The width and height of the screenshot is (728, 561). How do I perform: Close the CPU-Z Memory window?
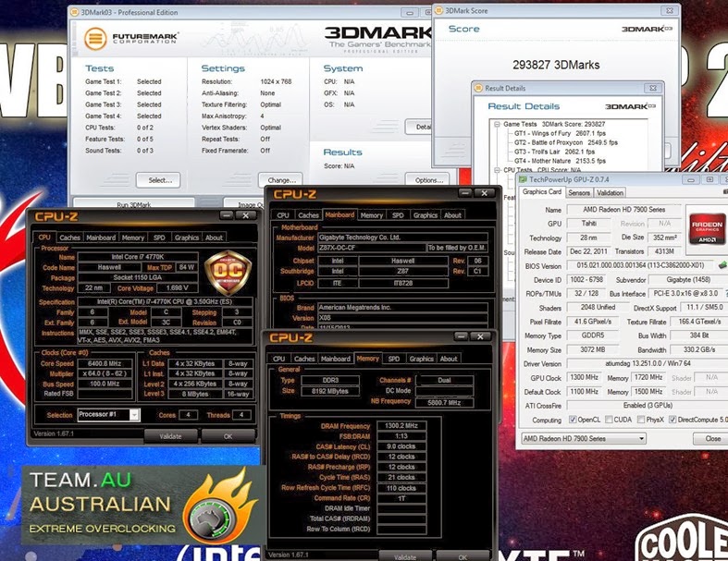click(480, 336)
